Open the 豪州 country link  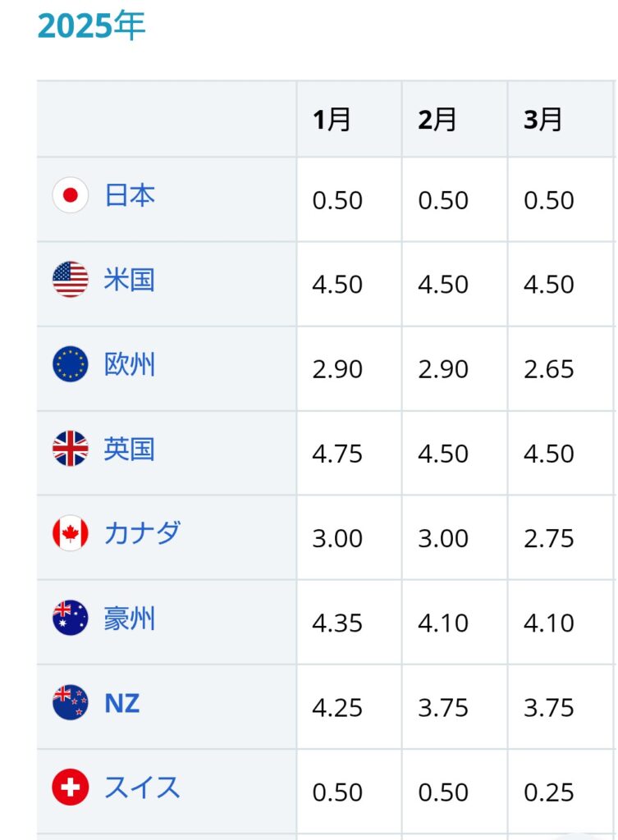pyautogui.click(x=130, y=618)
